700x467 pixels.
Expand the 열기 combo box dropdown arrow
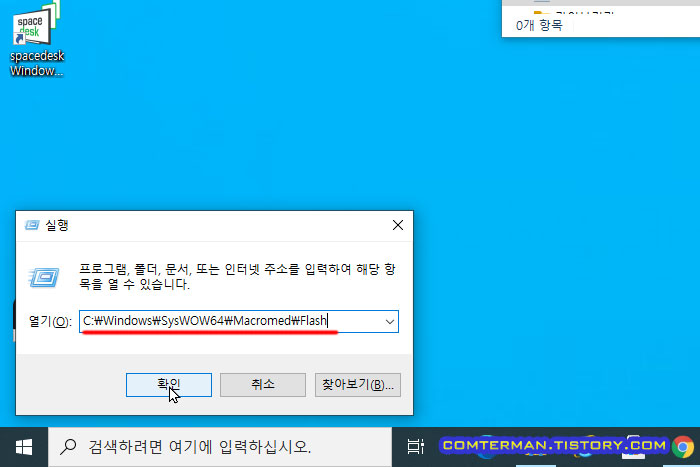(390, 321)
